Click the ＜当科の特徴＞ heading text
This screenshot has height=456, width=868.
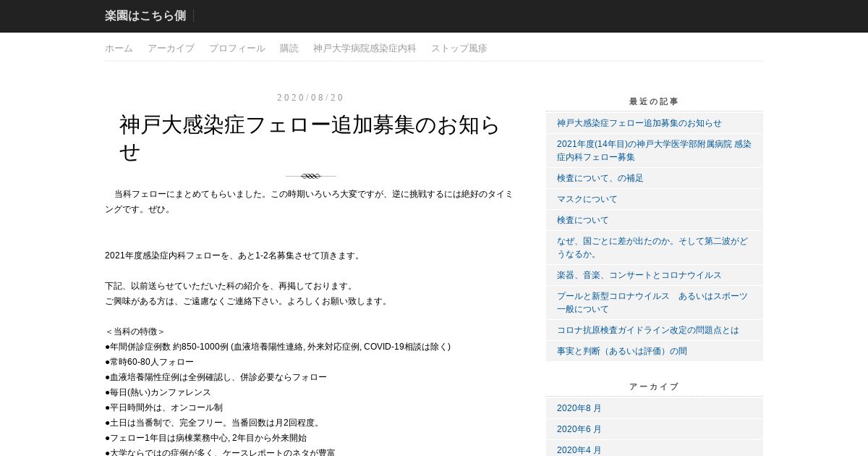tap(135, 332)
